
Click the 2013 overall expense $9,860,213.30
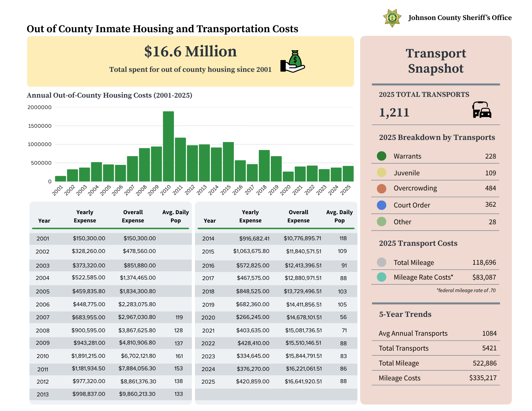(137, 394)
